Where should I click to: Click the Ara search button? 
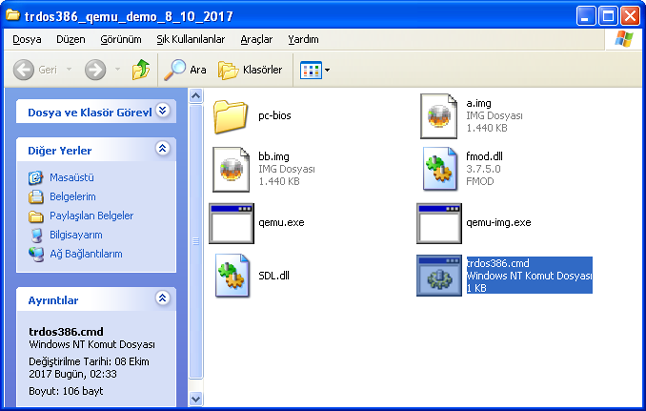click(x=185, y=70)
